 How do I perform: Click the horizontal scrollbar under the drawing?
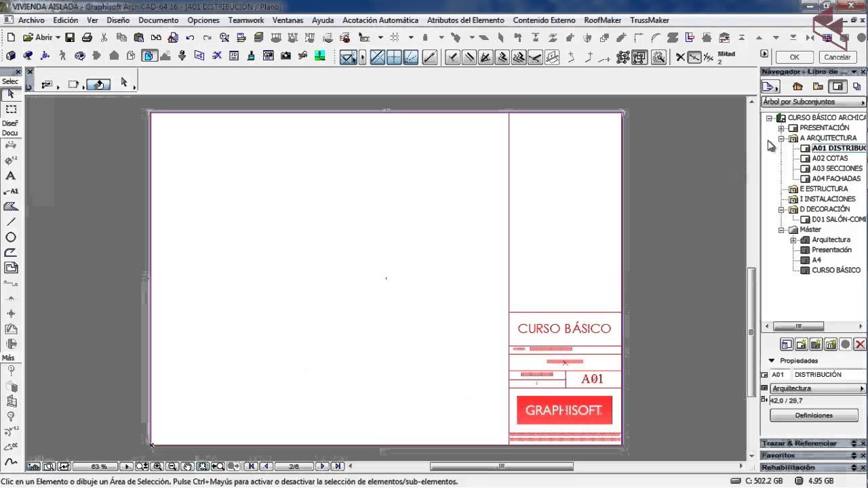(x=502, y=466)
